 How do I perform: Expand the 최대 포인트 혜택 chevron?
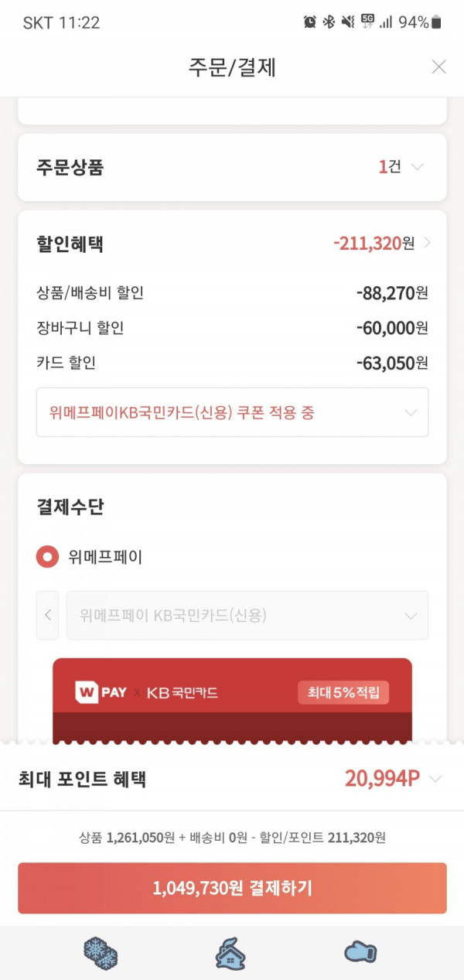click(x=435, y=779)
